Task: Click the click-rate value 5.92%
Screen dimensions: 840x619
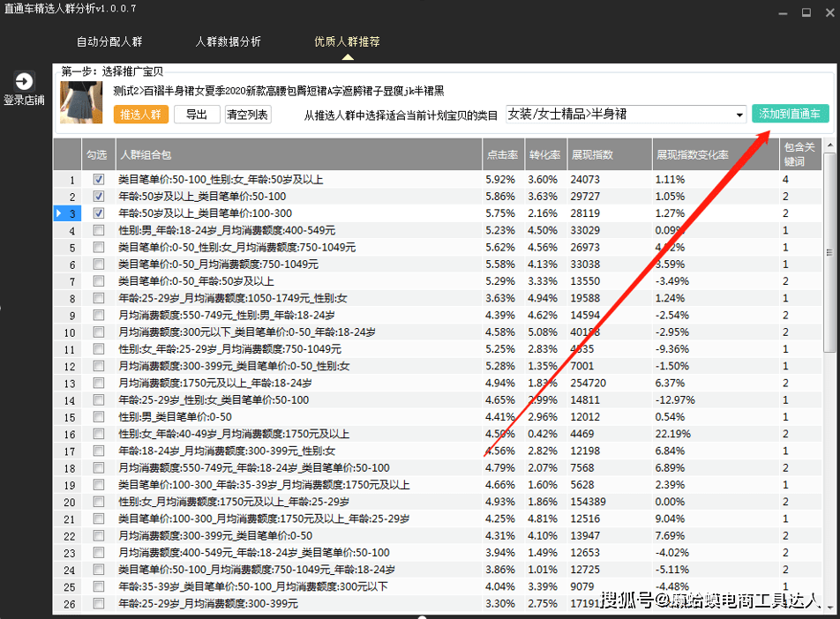Action: point(499,179)
